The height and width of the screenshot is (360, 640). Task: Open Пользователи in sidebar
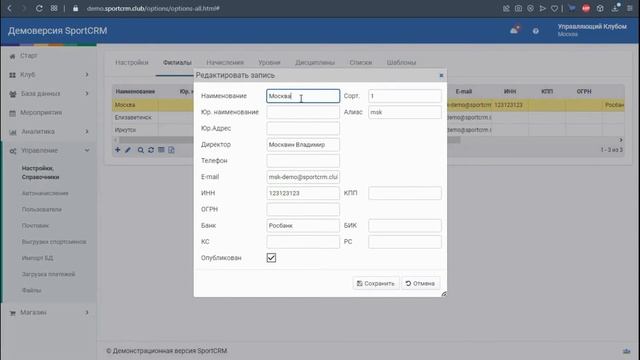click(x=42, y=209)
